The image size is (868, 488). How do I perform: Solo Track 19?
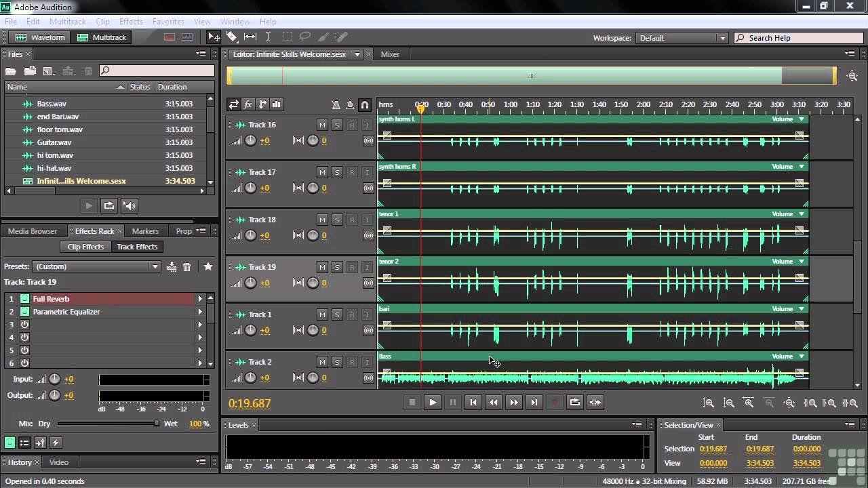click(x=337, y=267)
